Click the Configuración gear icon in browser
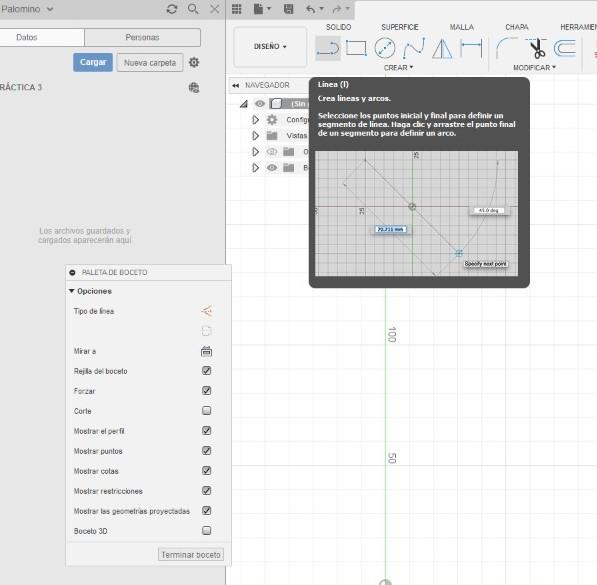The height and width of the screenshot is (585, 597). coord(272,120)
